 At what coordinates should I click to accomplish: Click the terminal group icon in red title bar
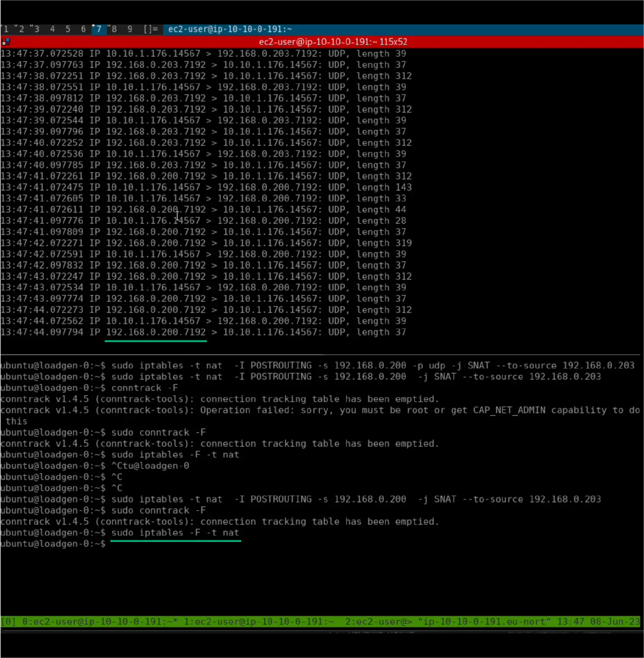coord(6,42)
